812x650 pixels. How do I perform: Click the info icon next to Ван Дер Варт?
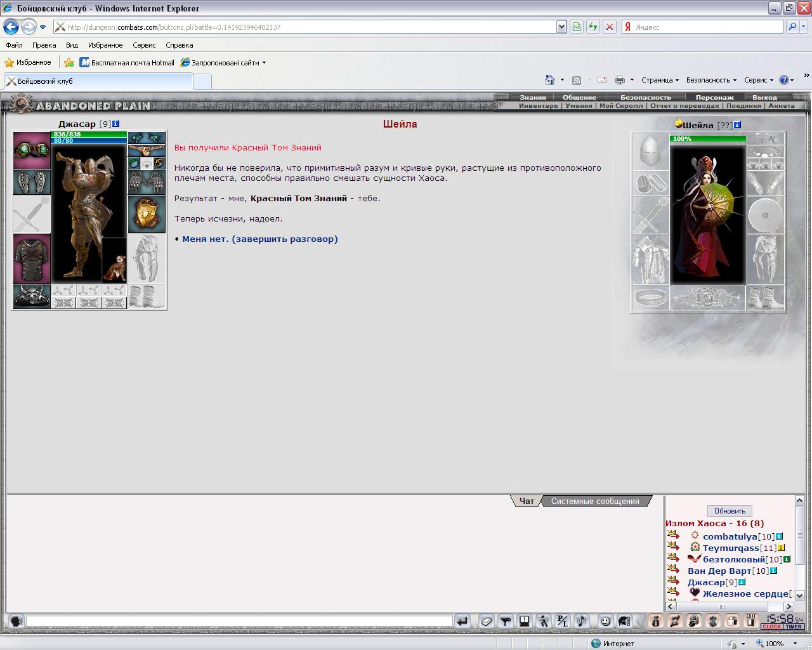pos(773,571)
